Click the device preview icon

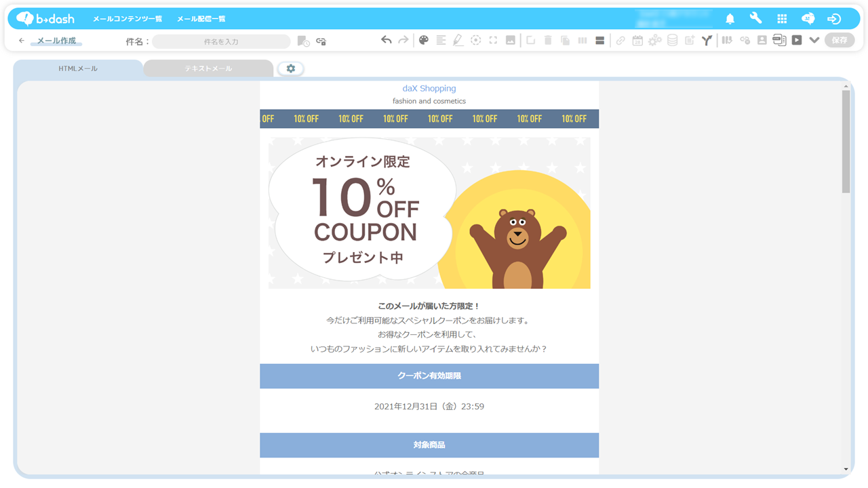779,40
